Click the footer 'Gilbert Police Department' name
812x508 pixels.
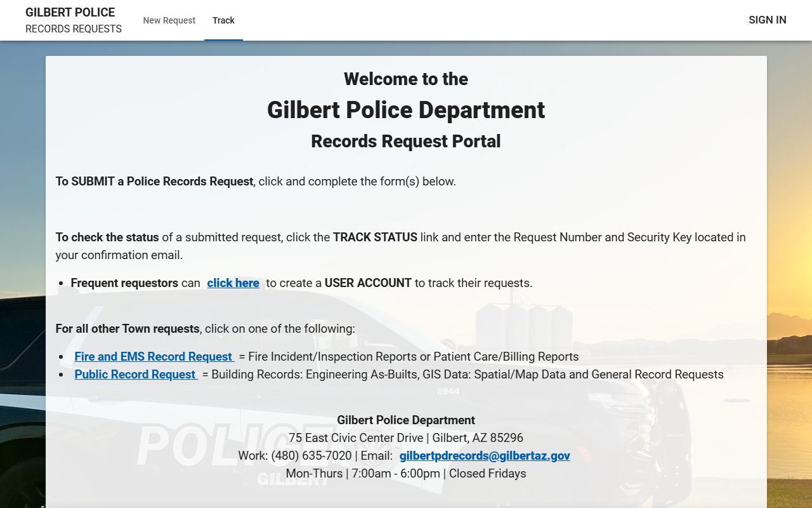coord(406,420)
